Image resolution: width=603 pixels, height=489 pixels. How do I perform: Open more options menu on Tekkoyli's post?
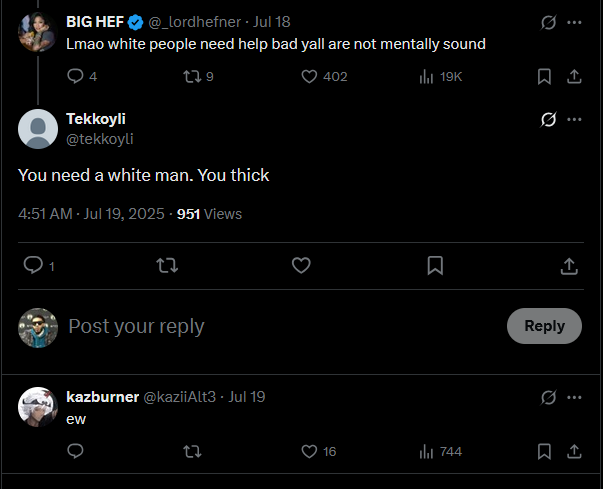point(574,119)
